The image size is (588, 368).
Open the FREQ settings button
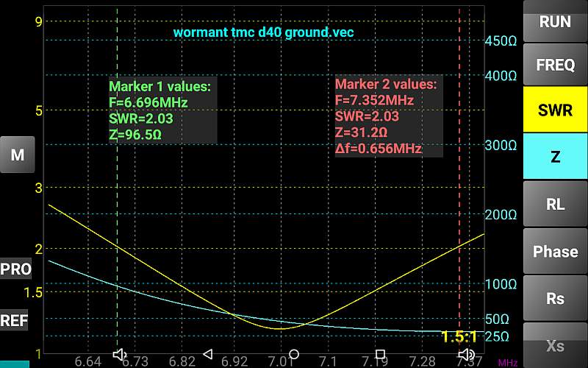pyautogui.click(x=555, y=65)
